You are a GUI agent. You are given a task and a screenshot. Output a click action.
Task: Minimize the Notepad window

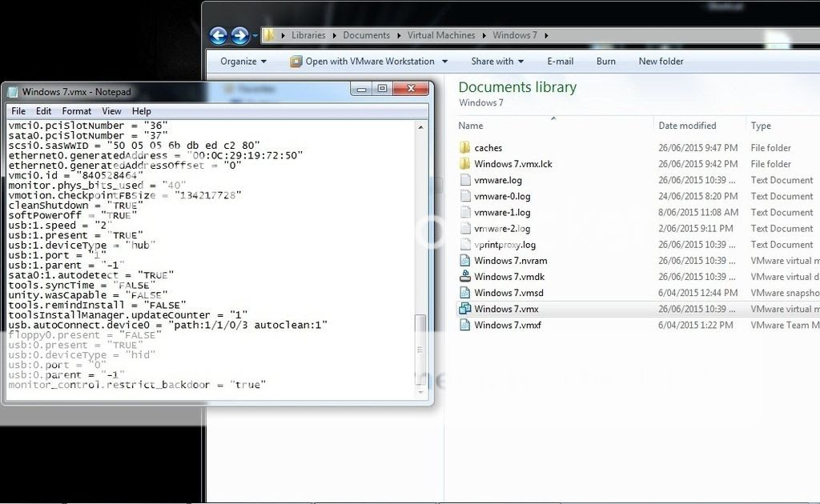[361, 90]
